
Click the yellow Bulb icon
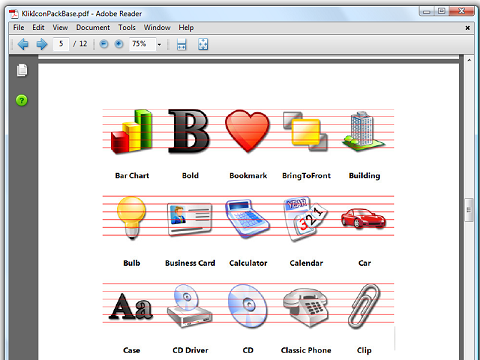(x=131, y=218)
